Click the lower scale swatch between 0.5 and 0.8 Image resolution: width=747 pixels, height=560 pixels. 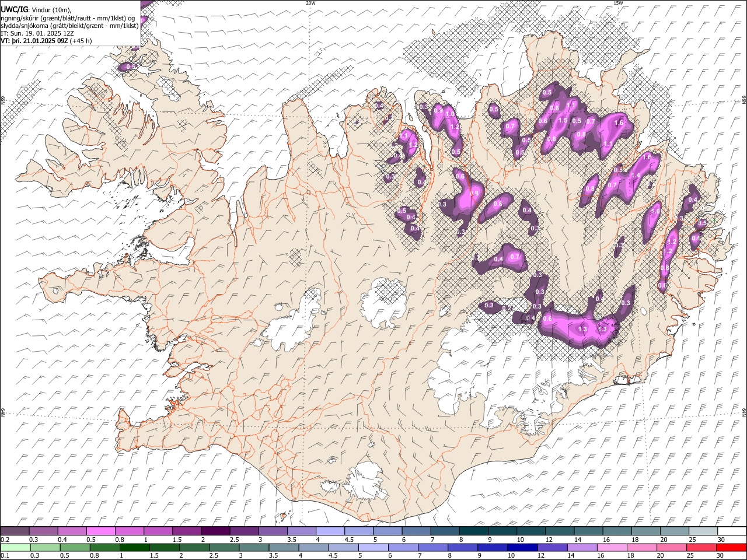[x=74, y=548]
